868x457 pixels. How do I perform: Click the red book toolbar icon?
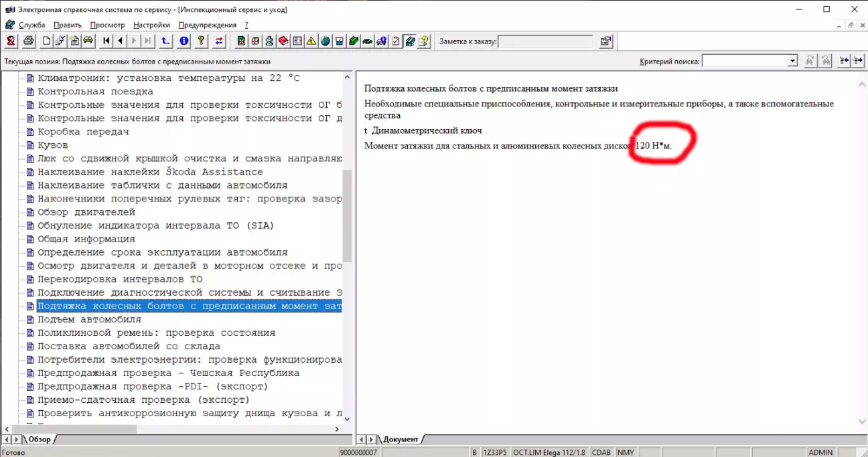click(283, 41)
